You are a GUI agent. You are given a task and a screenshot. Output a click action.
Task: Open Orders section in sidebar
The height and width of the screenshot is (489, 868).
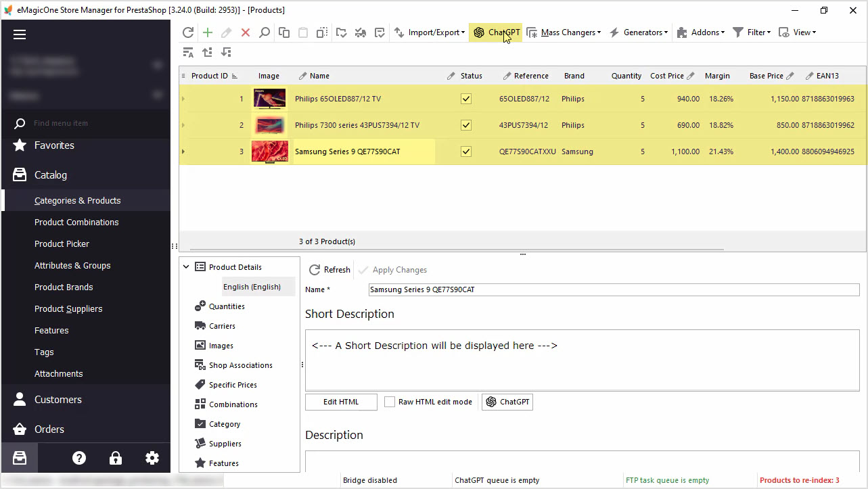[49, 429]
